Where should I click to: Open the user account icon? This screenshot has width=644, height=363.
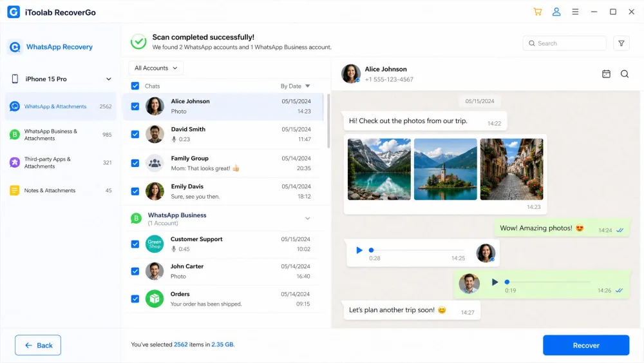pos(556,12)
